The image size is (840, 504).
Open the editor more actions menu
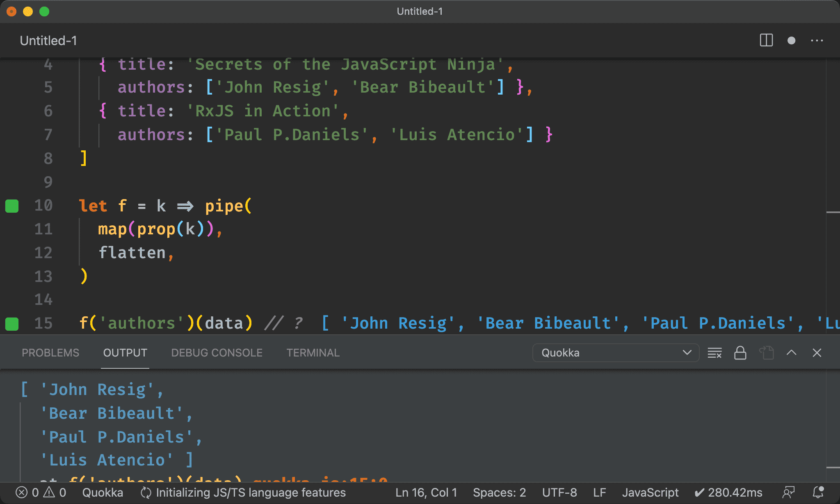click(817, 41)
